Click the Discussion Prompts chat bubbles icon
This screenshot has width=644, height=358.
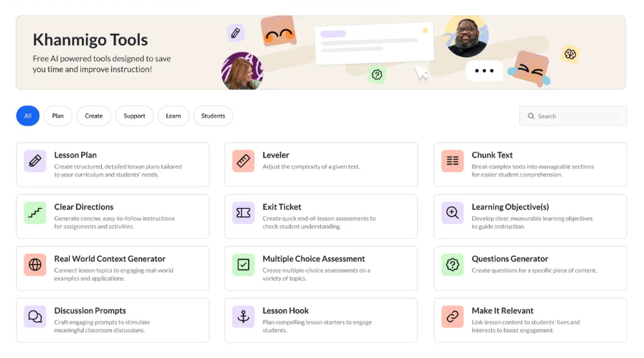35,316
